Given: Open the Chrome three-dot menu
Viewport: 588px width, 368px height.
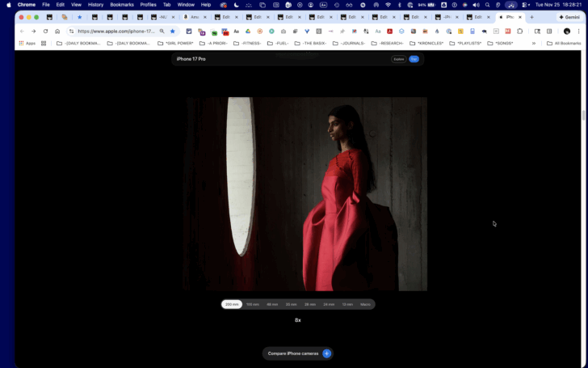Looking at the screenshot, I should coord(578,32).
